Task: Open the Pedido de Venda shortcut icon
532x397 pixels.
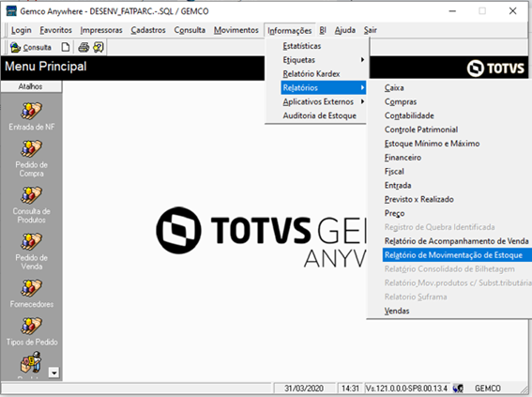Action: coord(31,241)
